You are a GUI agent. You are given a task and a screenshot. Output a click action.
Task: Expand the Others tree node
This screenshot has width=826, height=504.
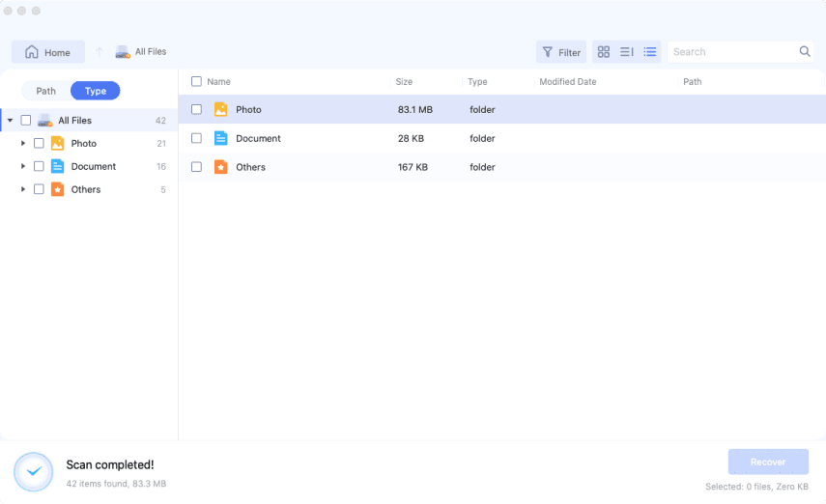click(x=22, y=189)
